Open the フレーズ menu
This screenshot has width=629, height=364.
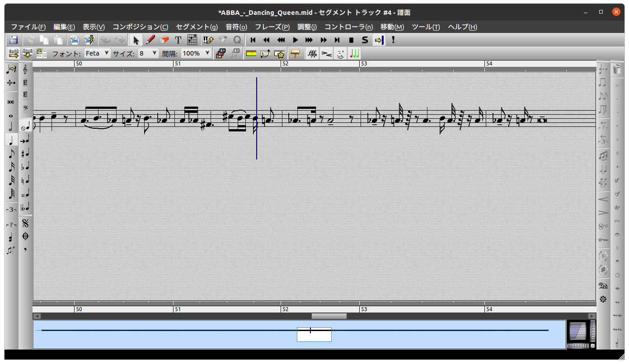click(272, 27)
